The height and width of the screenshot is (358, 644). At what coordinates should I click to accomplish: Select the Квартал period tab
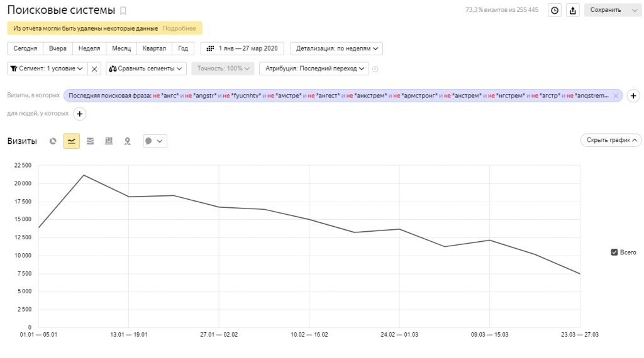(154, 48)
